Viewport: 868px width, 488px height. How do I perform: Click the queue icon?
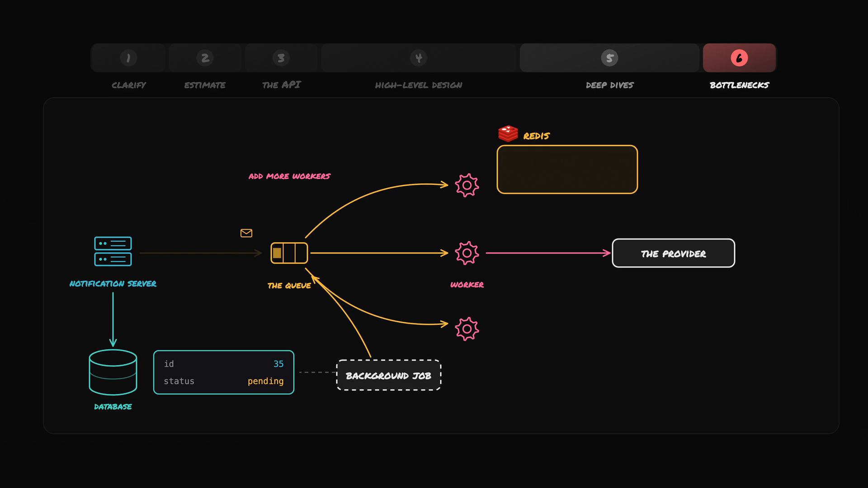click(289, 253)
